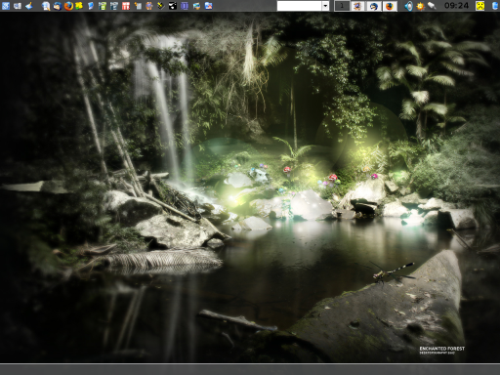Click the network plug tray icon
This screenshot has height=375, width=500.
pyautogui.click(x=432, y=6)
